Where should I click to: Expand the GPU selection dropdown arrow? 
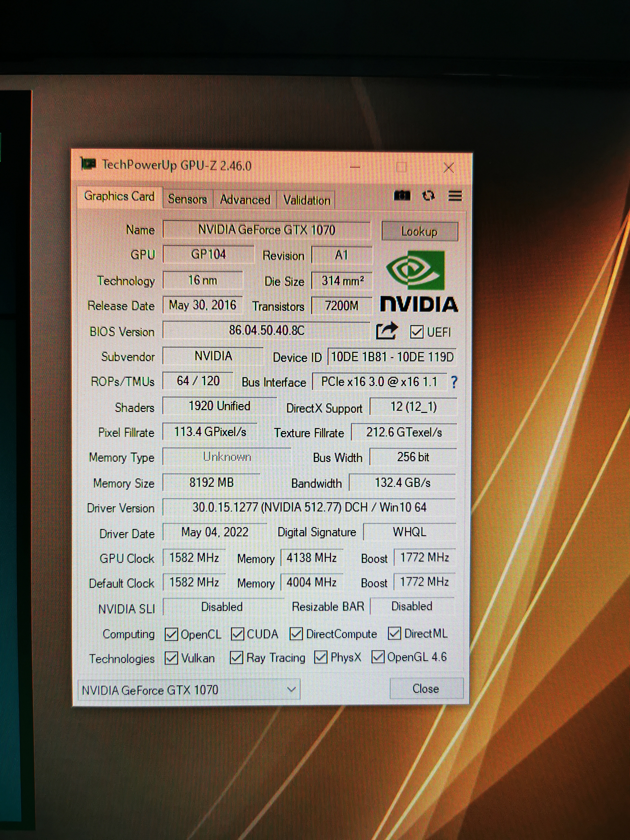point(291,689)
